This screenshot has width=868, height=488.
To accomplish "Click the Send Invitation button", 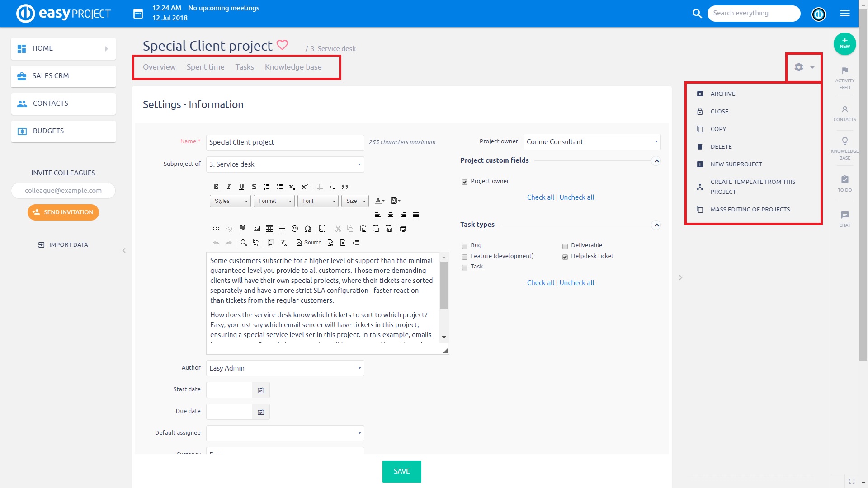I will 63,212.
